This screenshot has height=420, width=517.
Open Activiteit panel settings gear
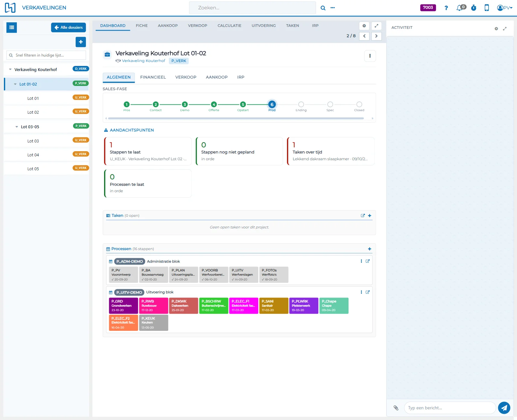496,29
